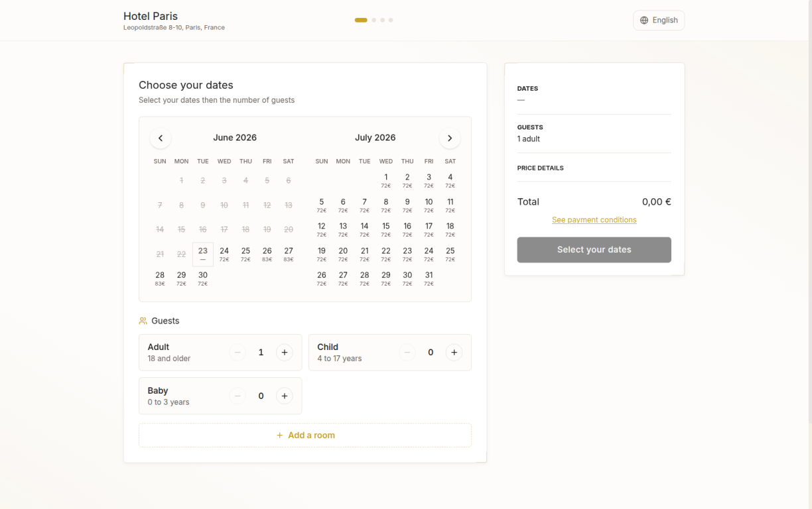Select July 31 in the calendar
Image resolution: width=812 pixels, height=509 pixels.
429,279
